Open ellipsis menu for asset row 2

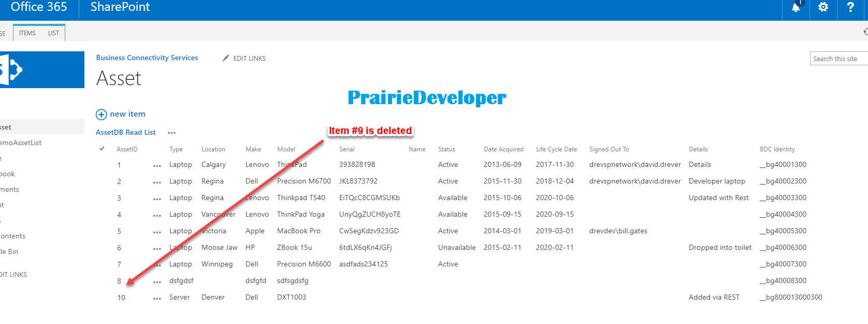click(x=157, y=182)
